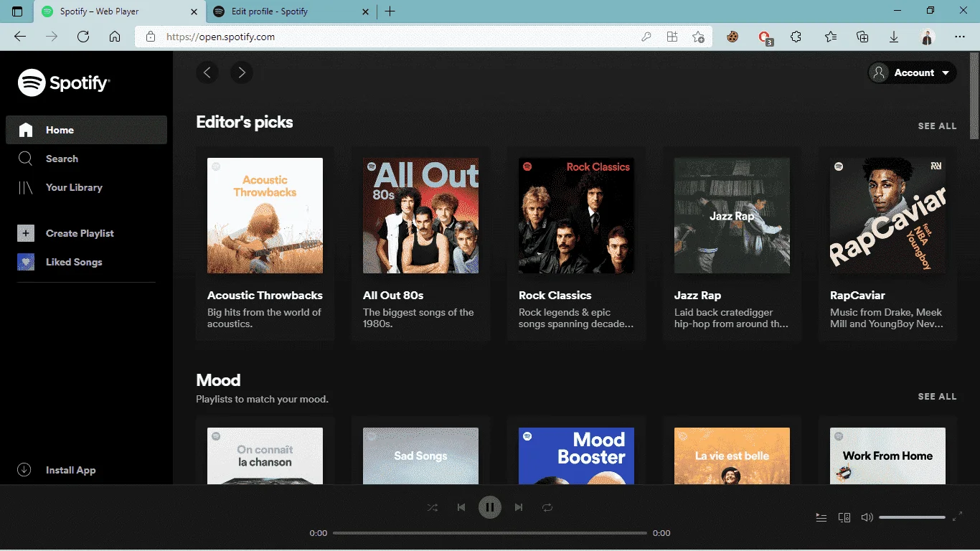This screenshot has width=980, height=551.
Task: Open All Out 80s playlist cover
Action: click(420, 215)
